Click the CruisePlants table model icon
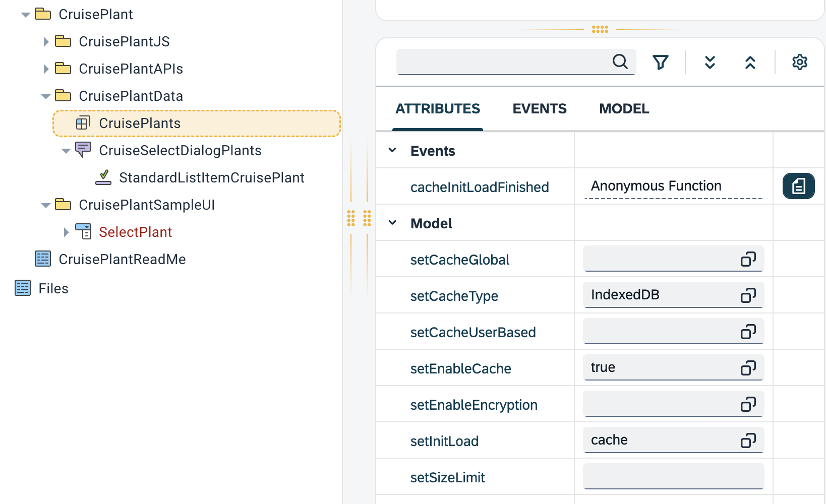 click(x=83, y=123)
